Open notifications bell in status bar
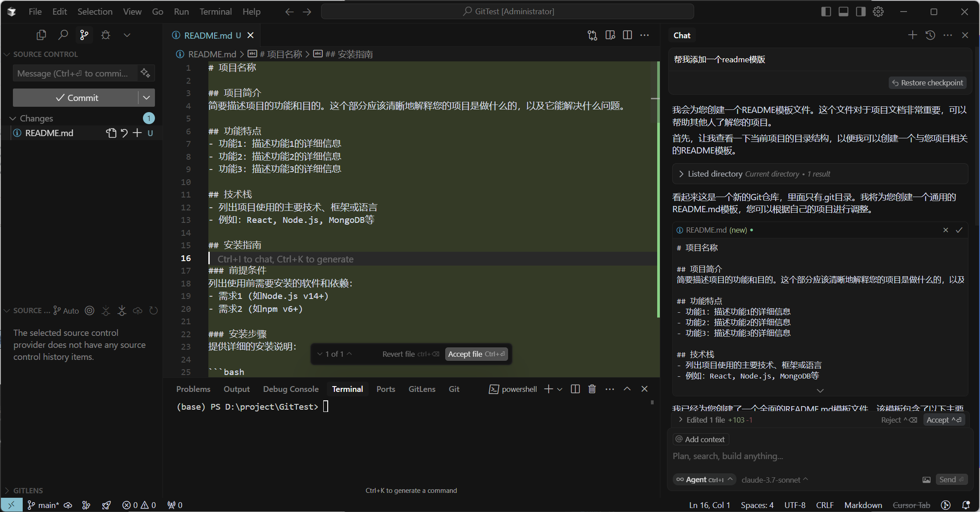The height and width of the screenshot is (512, 980). pos(966,505)
